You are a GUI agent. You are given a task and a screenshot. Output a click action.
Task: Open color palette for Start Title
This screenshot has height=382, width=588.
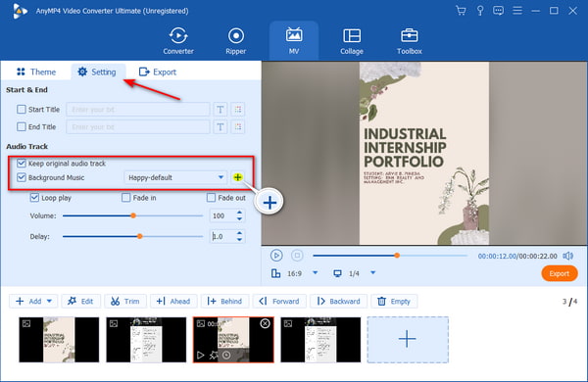tap(238, 109)
